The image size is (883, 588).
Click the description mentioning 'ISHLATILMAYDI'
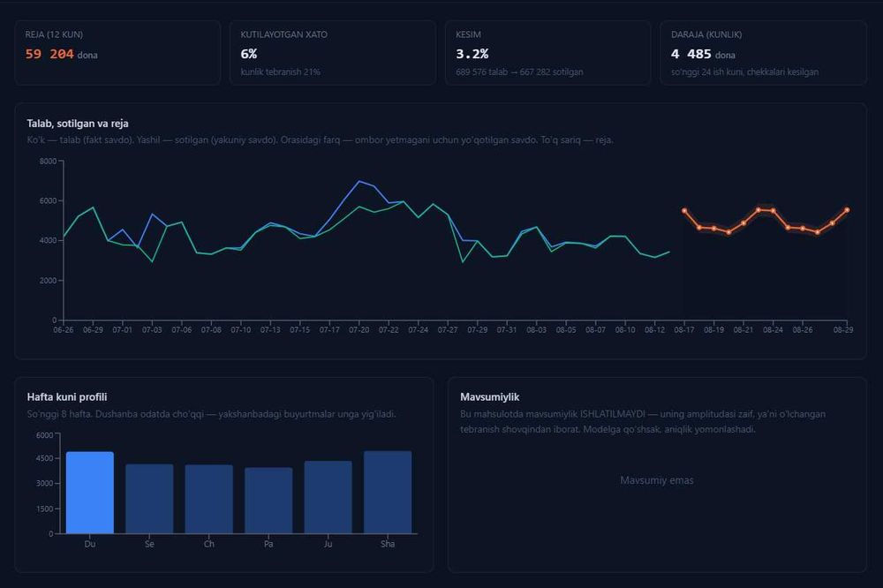pos(643,421)
